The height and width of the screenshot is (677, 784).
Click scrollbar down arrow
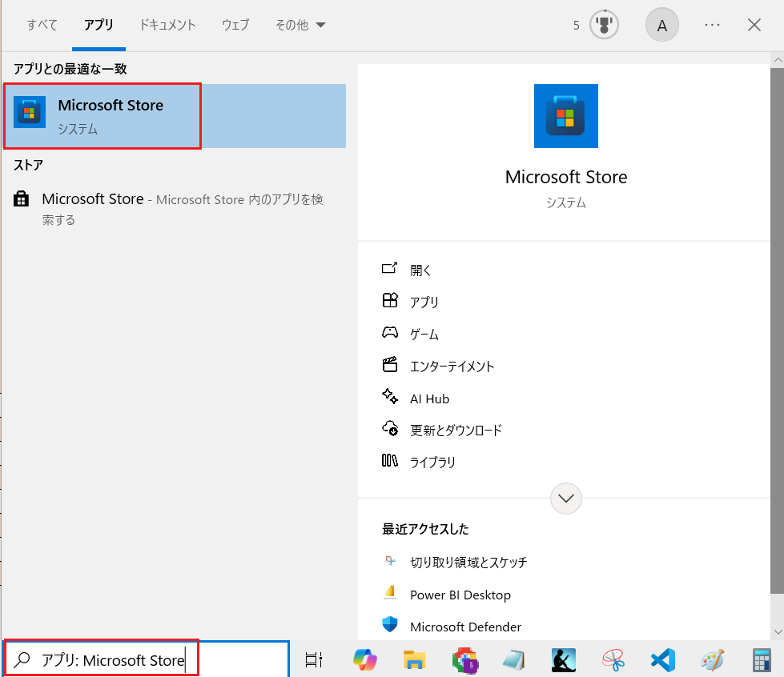pyautogui.click(x=778, y=632)
